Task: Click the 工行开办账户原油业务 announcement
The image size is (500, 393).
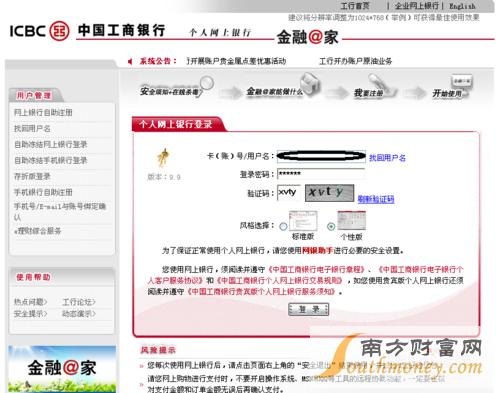Action: [355, 61]
